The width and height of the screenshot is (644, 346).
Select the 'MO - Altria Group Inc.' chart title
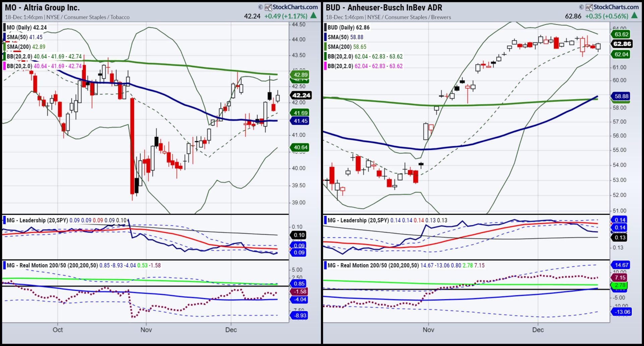(42, 7)
